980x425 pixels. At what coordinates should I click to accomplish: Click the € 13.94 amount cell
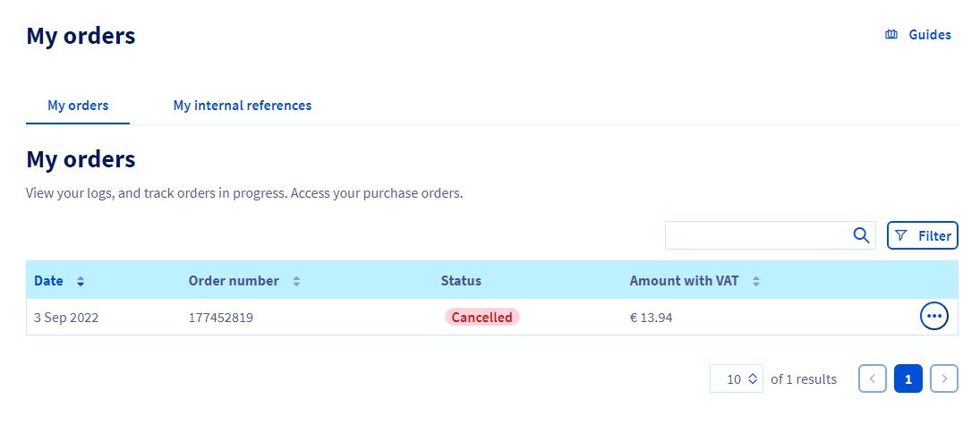pyautogui.click(x=652, y=317)
